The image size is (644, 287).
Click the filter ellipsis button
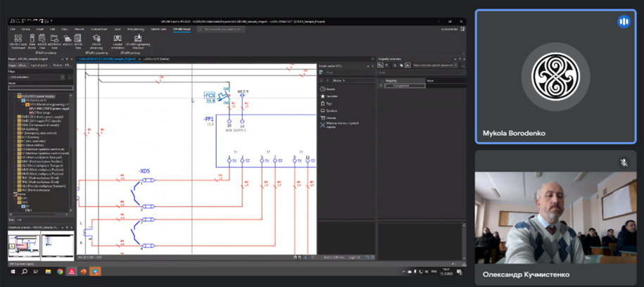70,77
